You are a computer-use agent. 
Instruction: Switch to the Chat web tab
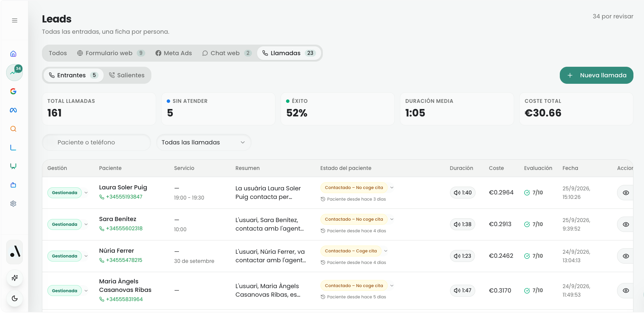pyautogui.click(x=227, y=53)
